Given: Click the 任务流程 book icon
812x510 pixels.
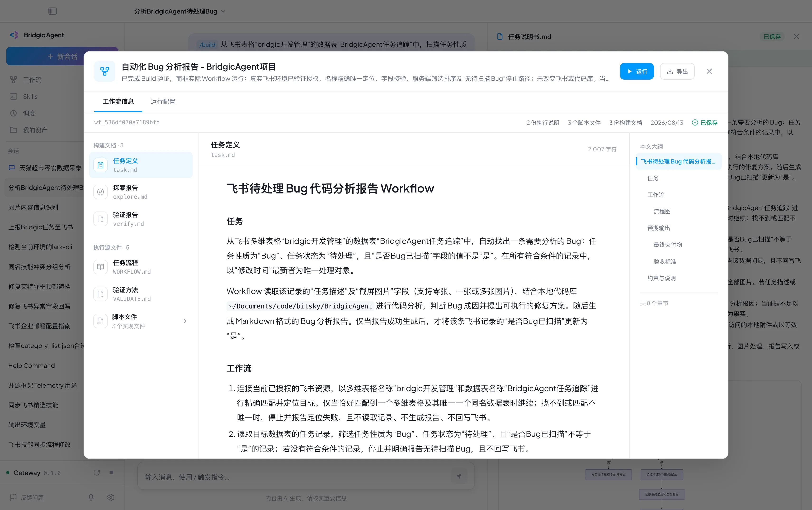Looking at the screenshot, I should (x=100, y=267).
